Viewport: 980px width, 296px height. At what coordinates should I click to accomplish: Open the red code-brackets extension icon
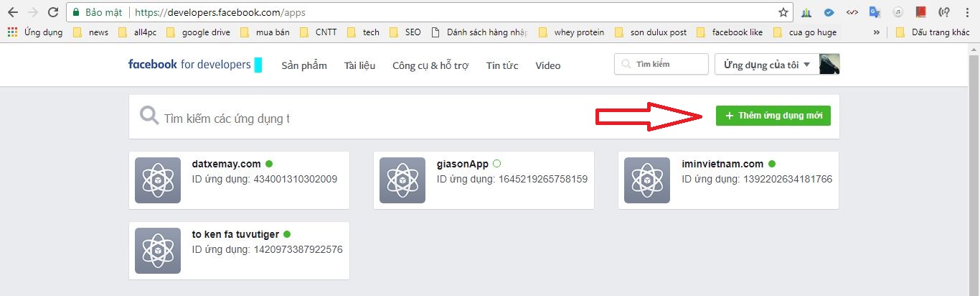[x=852, y=12]
